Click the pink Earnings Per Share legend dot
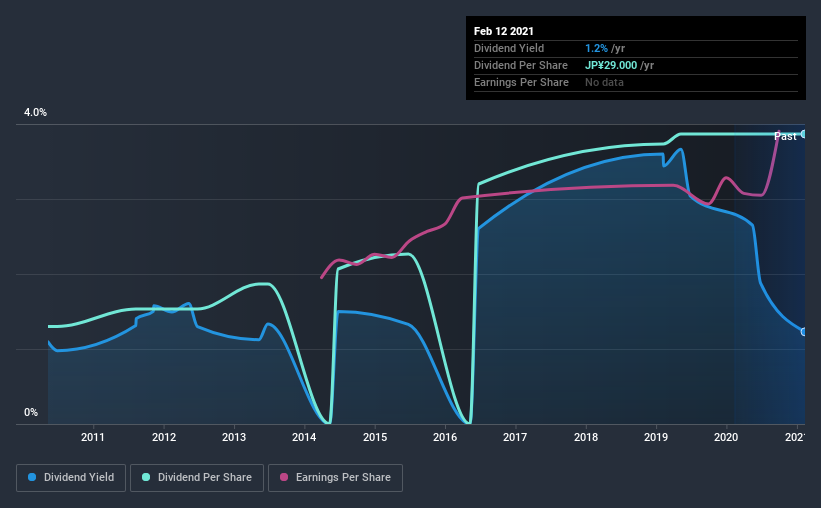 [284, 477]
